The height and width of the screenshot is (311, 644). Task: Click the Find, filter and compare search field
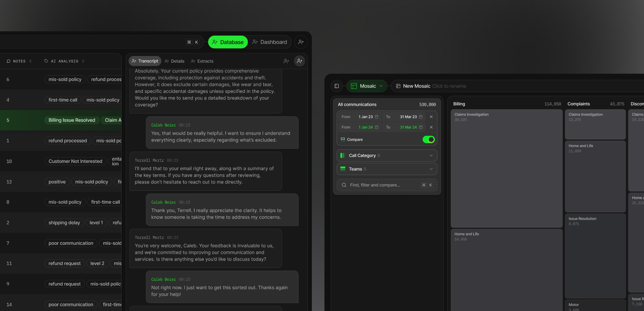387,185
